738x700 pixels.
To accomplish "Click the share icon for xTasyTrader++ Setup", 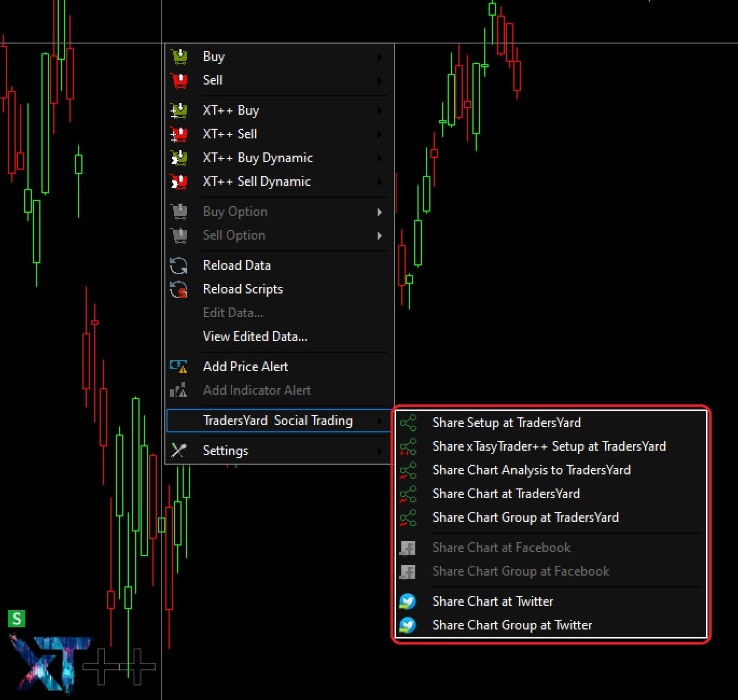I will [x=408, y=446].
